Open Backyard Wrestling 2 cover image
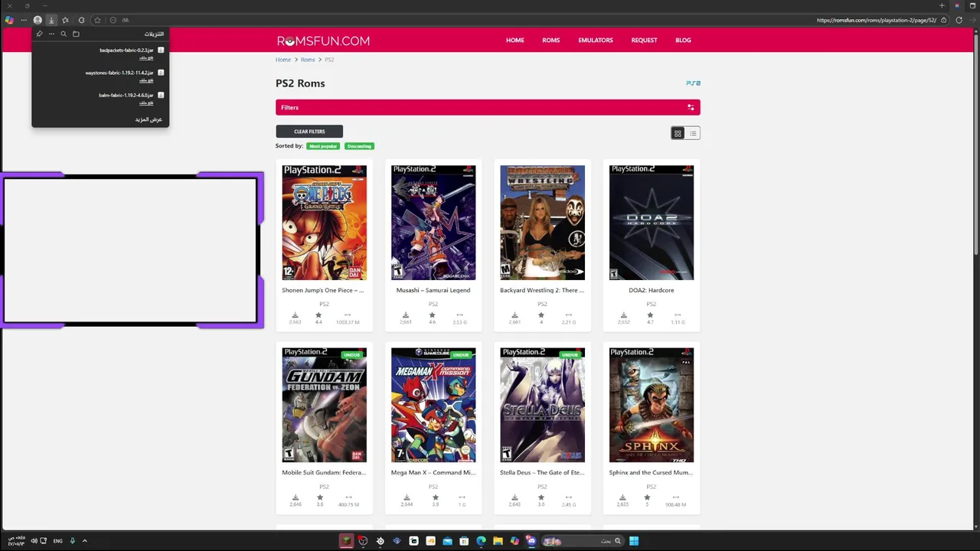Image resolution: width=980 pixels, height=551 pixels. [x=542, y=223]
